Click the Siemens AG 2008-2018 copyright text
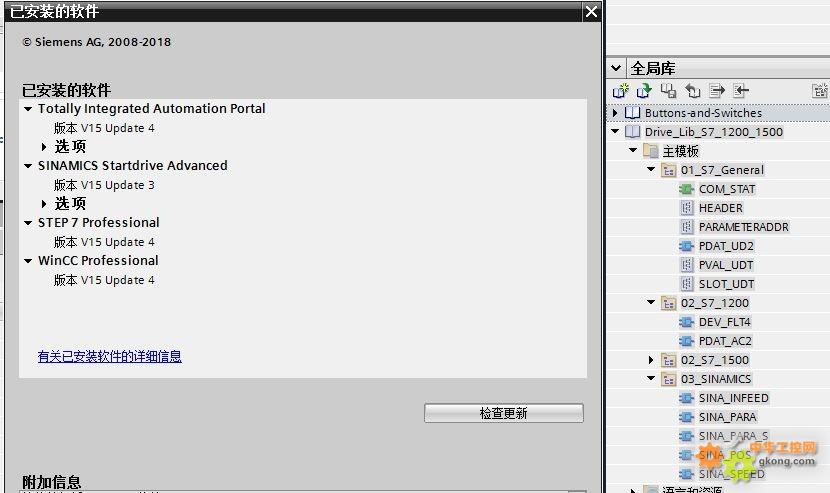Image resolution: width=830 pixels, height=493 pixels. coord(96,42)
